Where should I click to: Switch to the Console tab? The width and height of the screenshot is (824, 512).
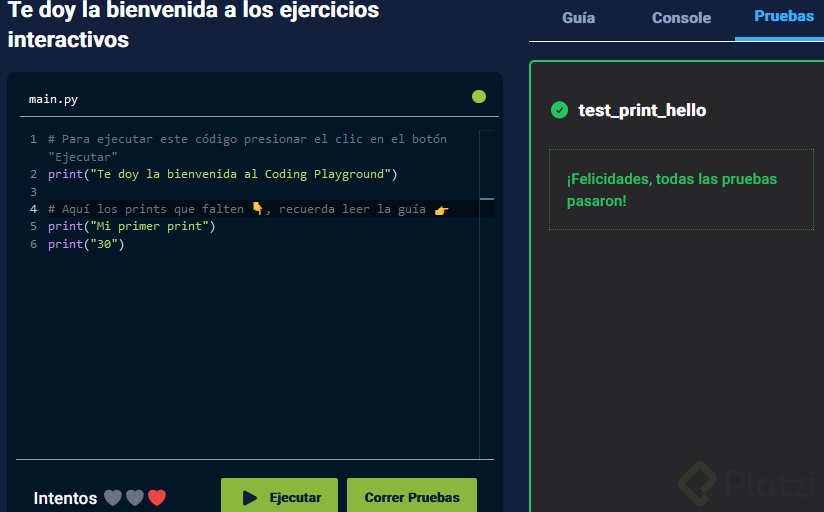pos(681,18)
